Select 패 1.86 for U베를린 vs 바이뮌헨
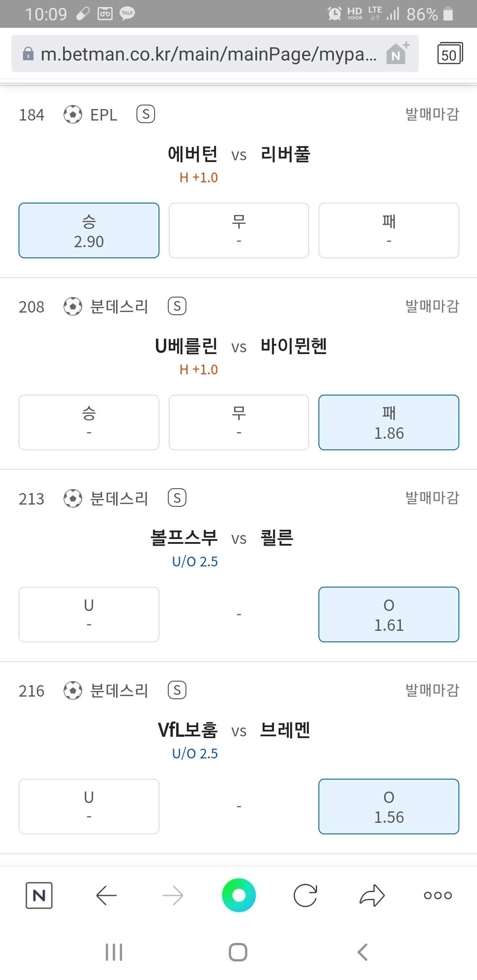The image size is (477, 980). (389, 422)
